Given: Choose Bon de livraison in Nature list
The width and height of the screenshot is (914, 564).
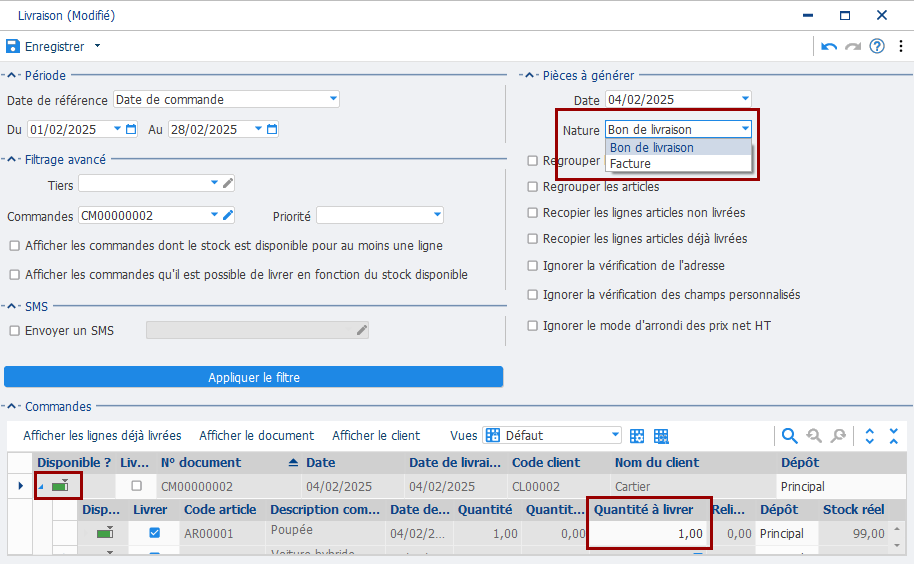Looking at the screenshot, I should click(x=651, y=147).
